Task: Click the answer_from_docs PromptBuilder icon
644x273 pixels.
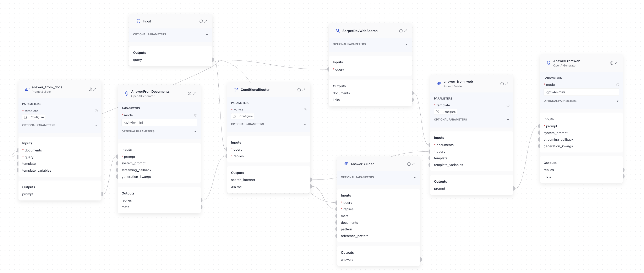Action: (27, 89)
